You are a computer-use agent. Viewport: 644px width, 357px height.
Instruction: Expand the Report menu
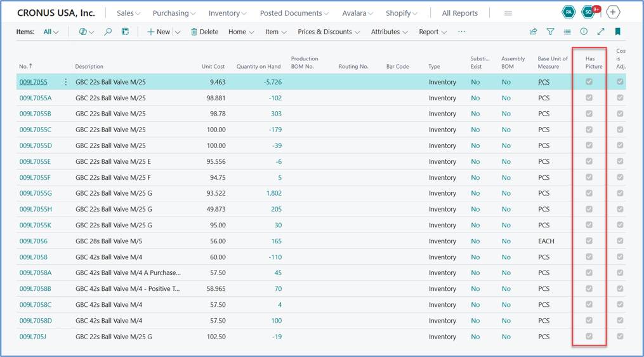click(433, 32)
